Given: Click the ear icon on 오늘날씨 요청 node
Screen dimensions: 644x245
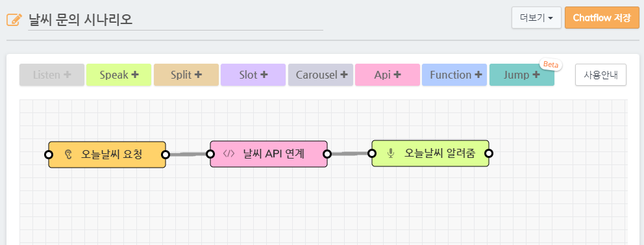Looking at the screenshot, I should point(69,155).
